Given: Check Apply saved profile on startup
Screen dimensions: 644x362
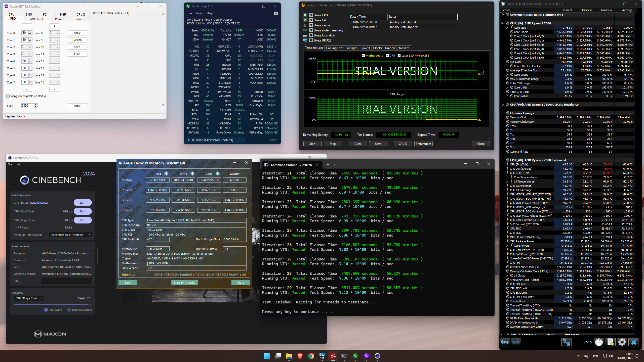Looking at the screenshot, I should click(x=8, y=96).
